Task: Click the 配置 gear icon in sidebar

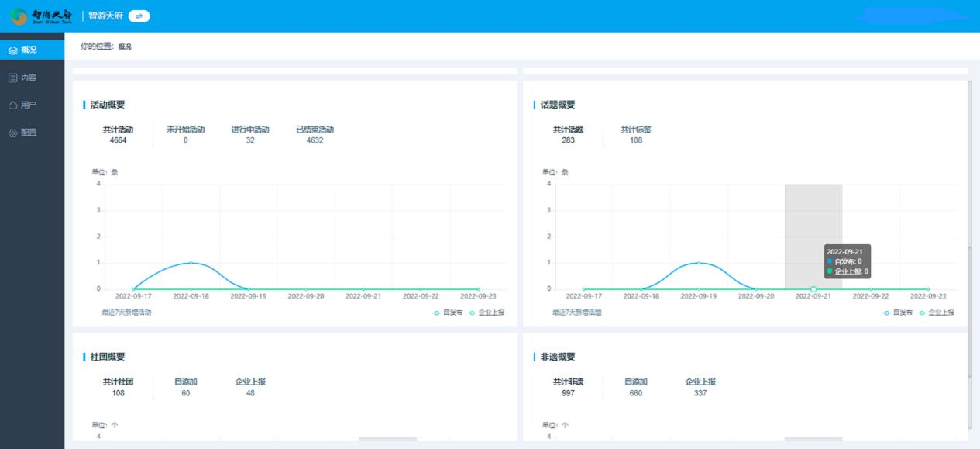Action: pyautogui.click(x=12, y=132)
